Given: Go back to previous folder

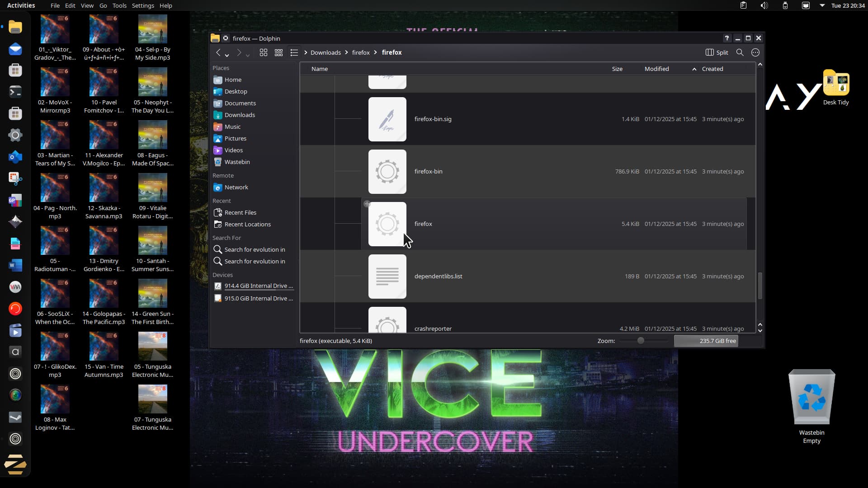Looking at the screenshot, I should tap(218, 52).
